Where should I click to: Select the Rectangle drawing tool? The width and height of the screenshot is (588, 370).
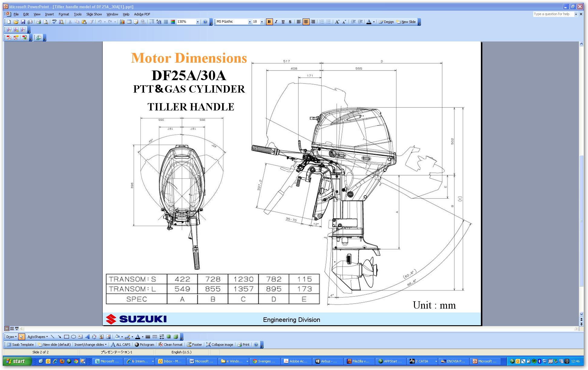point(67,337)
